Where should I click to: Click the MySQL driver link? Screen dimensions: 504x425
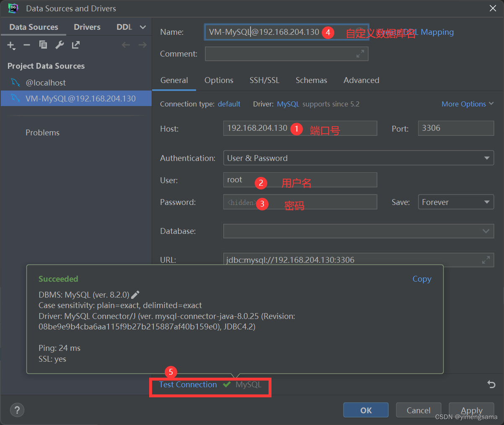pos(288,104)
